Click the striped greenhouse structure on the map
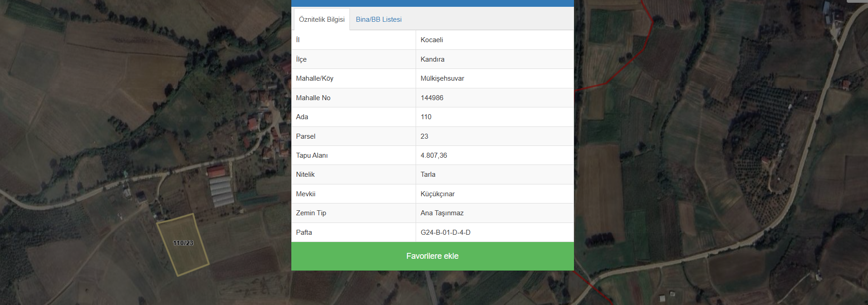Screen dimensions: 868x305 (222, 191)
